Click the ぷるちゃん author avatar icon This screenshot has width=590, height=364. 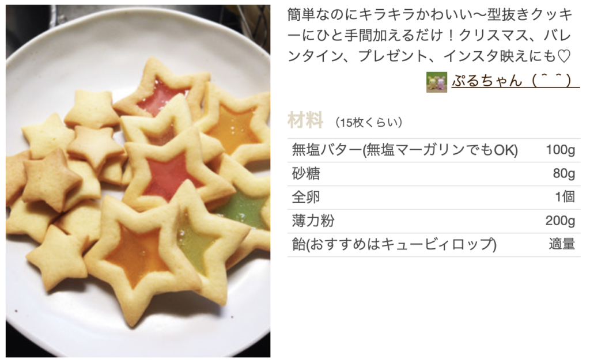click(437, 82)
